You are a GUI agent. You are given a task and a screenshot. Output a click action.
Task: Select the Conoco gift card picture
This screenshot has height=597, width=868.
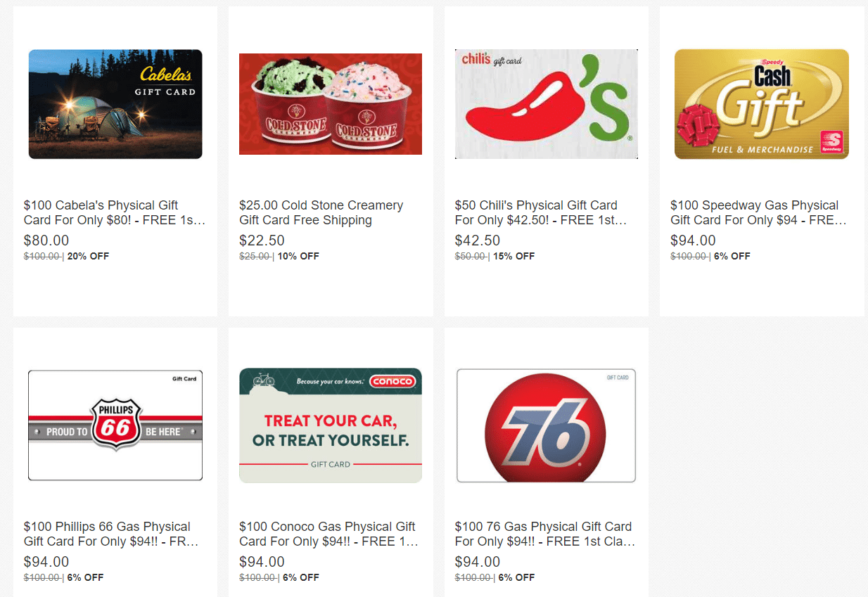pos(331,425)
